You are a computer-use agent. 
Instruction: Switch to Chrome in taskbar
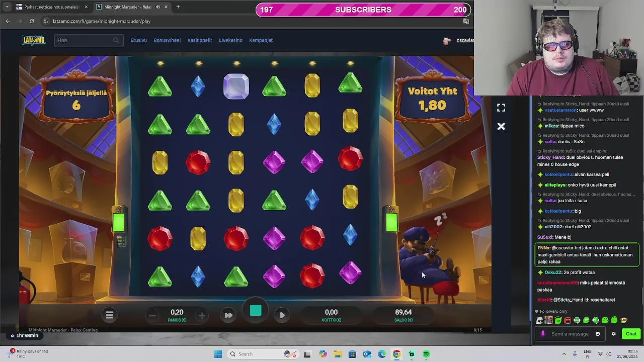pos(397,354)
